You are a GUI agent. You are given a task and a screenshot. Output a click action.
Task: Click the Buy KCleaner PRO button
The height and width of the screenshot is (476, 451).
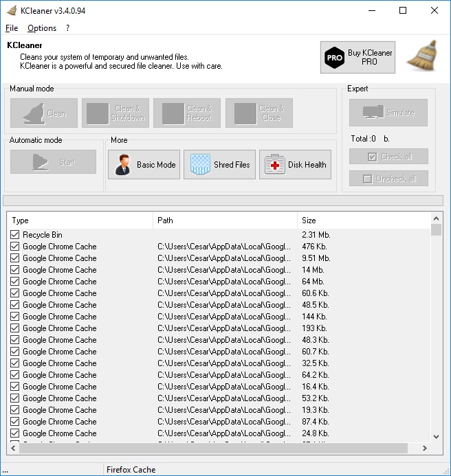click(357, 58)
